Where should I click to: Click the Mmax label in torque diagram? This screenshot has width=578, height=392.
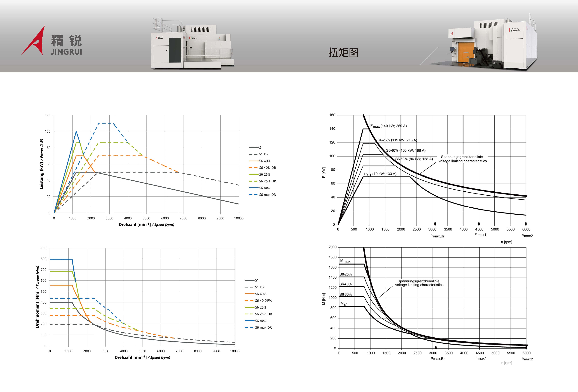click(345, 261)
